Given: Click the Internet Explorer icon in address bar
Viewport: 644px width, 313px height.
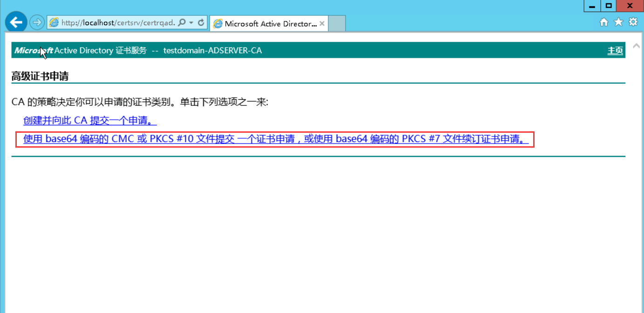Looking at the screenshot, I should pyautogui.click(x=54, y=23).
